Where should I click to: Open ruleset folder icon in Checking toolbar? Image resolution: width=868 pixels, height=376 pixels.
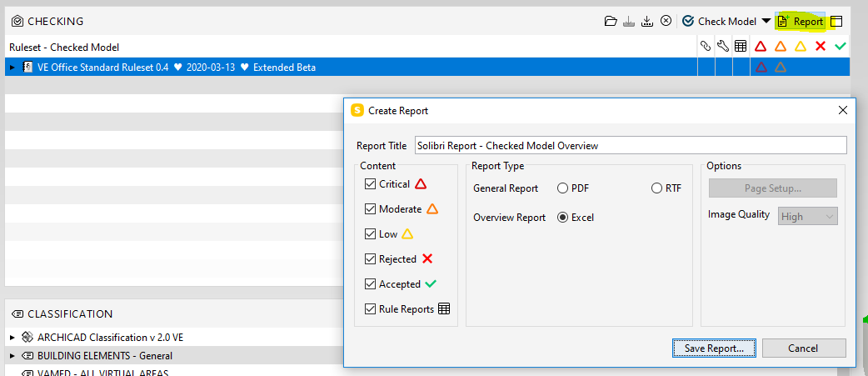pyautogui.click(x=611, y=22)
